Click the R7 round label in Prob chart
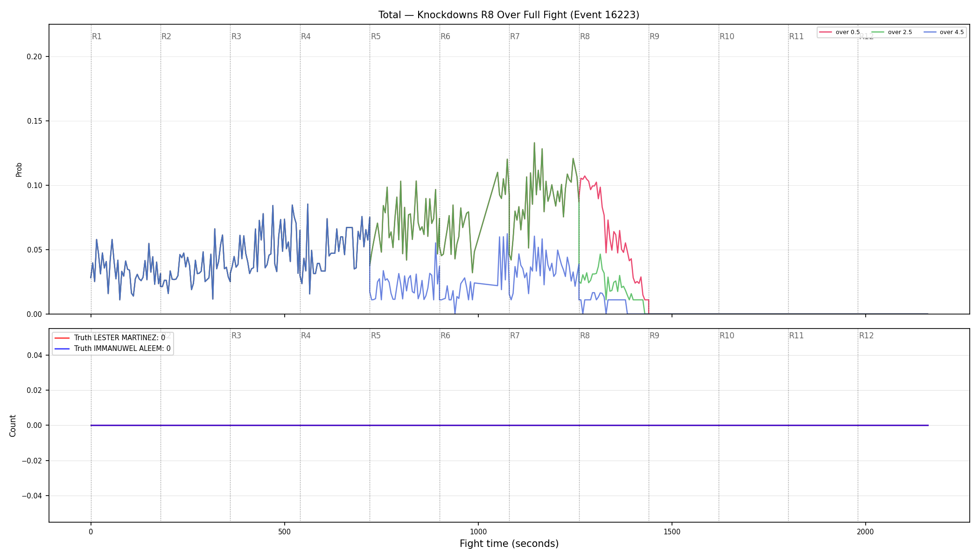 [515, 36]
